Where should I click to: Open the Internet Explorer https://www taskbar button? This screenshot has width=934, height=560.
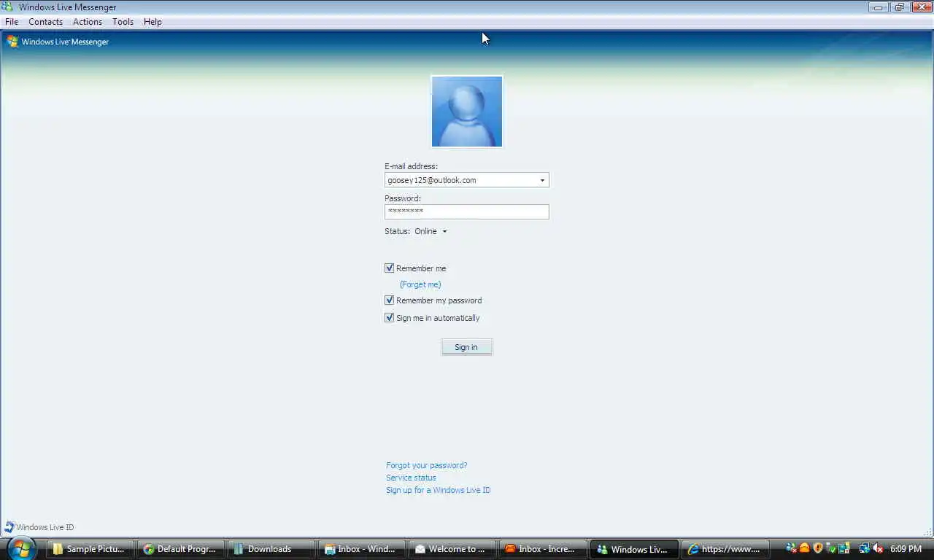point(725,549)
